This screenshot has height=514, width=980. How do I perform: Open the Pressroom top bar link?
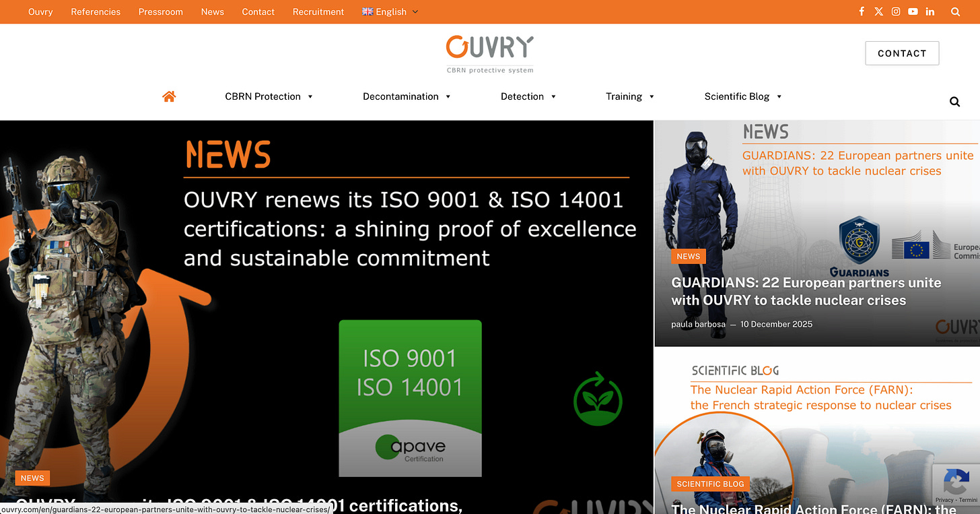[161, 11]
